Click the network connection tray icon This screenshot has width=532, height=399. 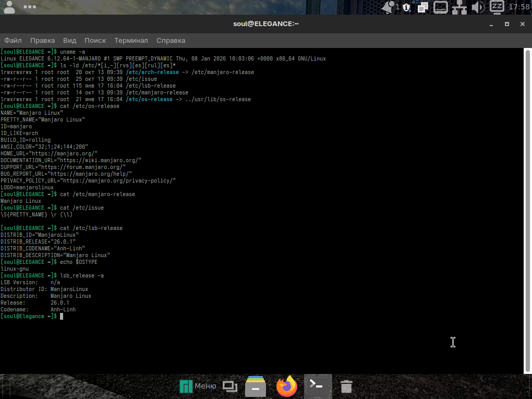pos(459,7)
